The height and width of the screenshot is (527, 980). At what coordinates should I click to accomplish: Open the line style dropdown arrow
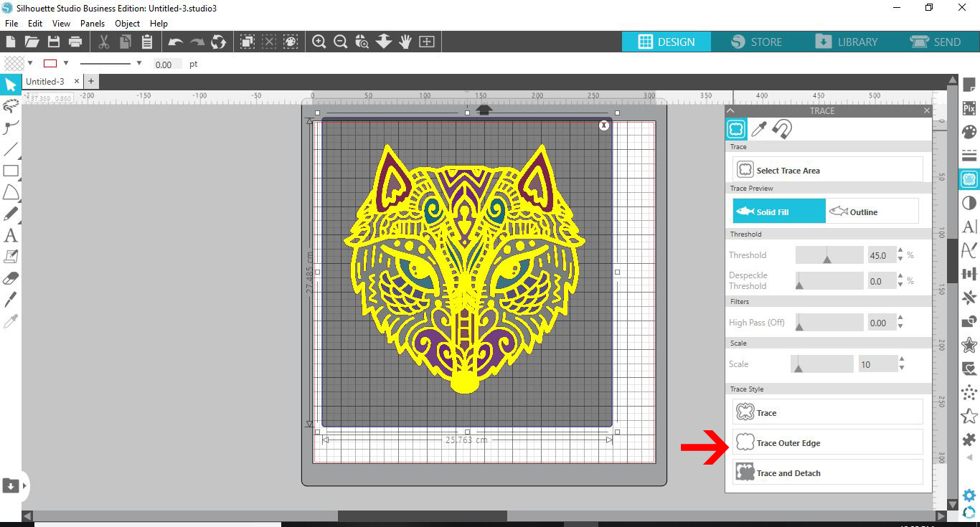(x=138, y=63)
